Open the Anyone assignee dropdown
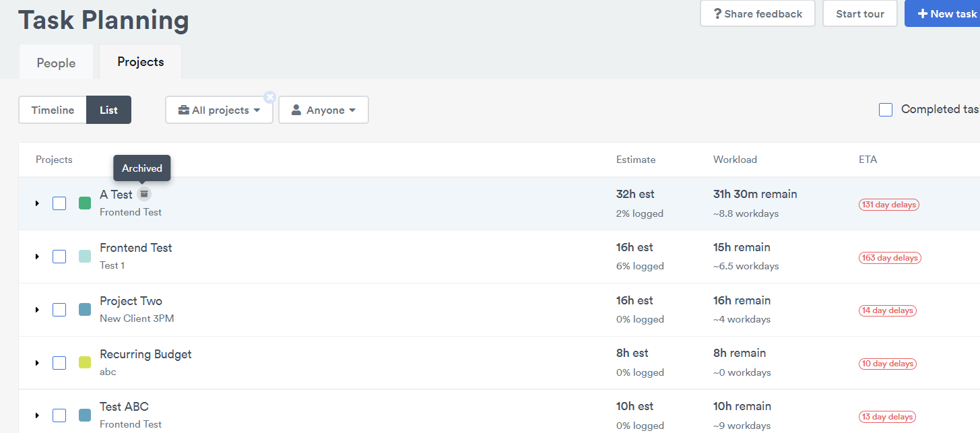This screenshot has height=433, width=980. [x=323, y=110]
